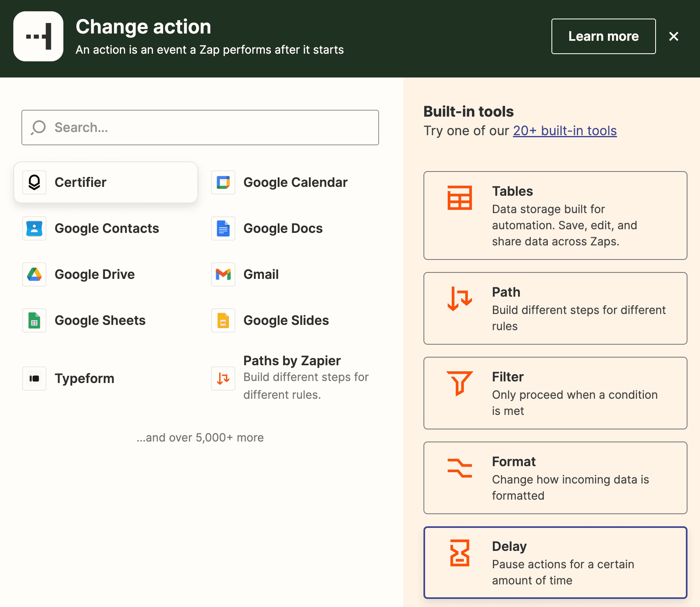Select the Google Calendar icon
The image size is (700, 607).
(x=223, y=182)
